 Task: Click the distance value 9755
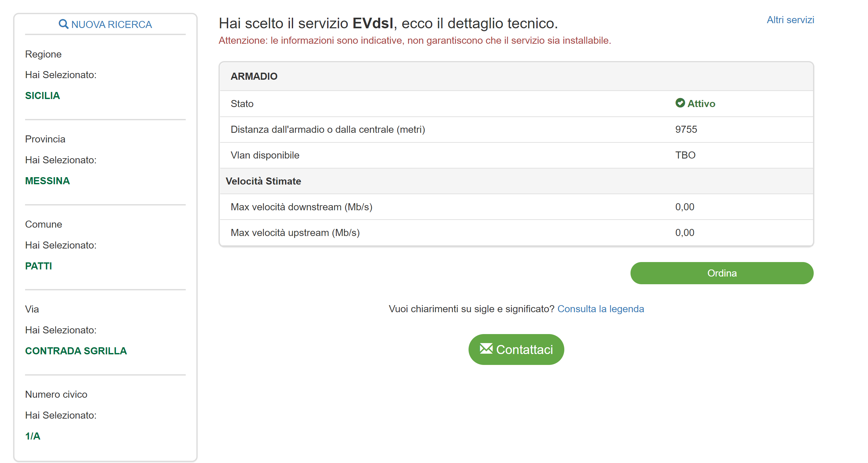pyautogui.click(x=686, y=130)
